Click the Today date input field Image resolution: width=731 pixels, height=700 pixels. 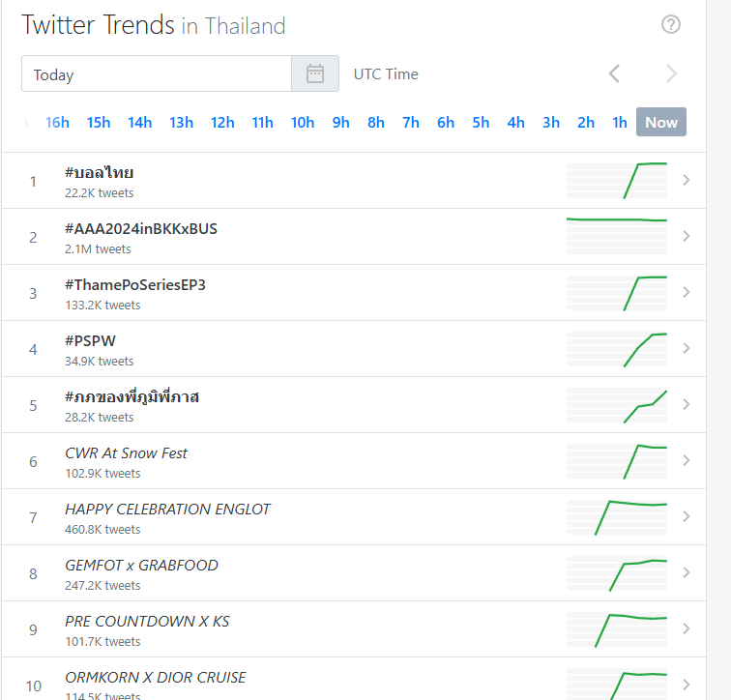pyautogui.click(x=156, y=74)
